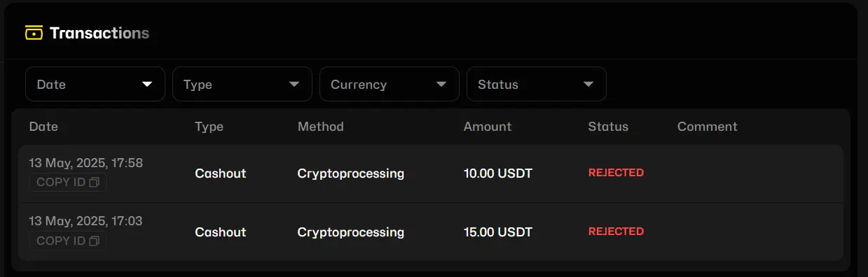Click the Comment column header
Screen dimensions: 868x277
pyautogui.click(x=708, y=127)
